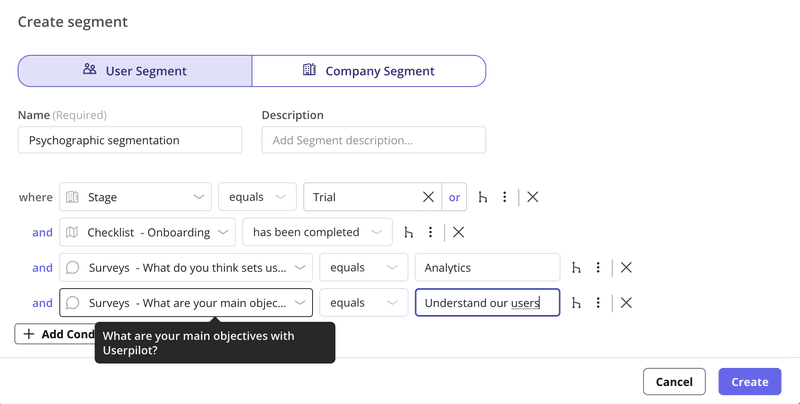Focus the Description input field
This screenshot has height=404, width=800.
(x=373, y=140)
